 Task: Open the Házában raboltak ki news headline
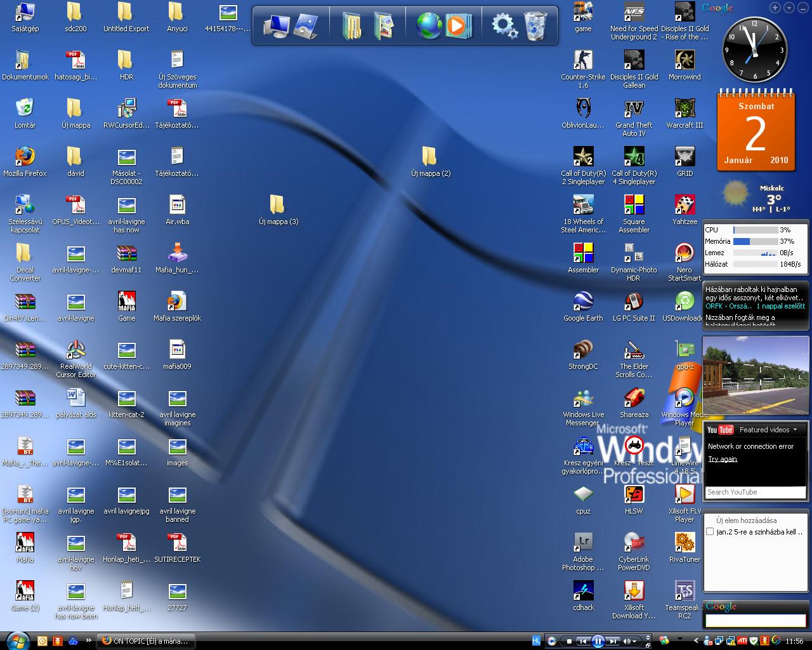pos(754,293)
